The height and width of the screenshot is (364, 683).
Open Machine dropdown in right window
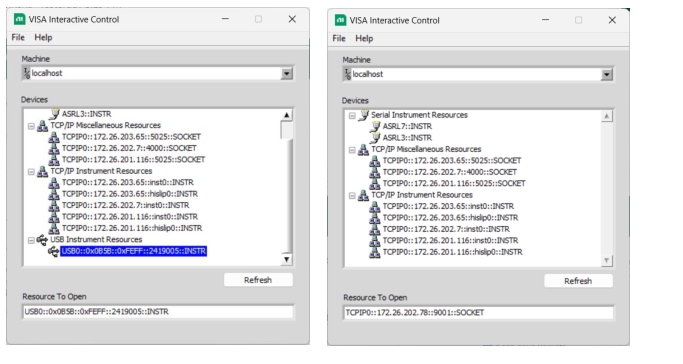[x=607, y=75]
